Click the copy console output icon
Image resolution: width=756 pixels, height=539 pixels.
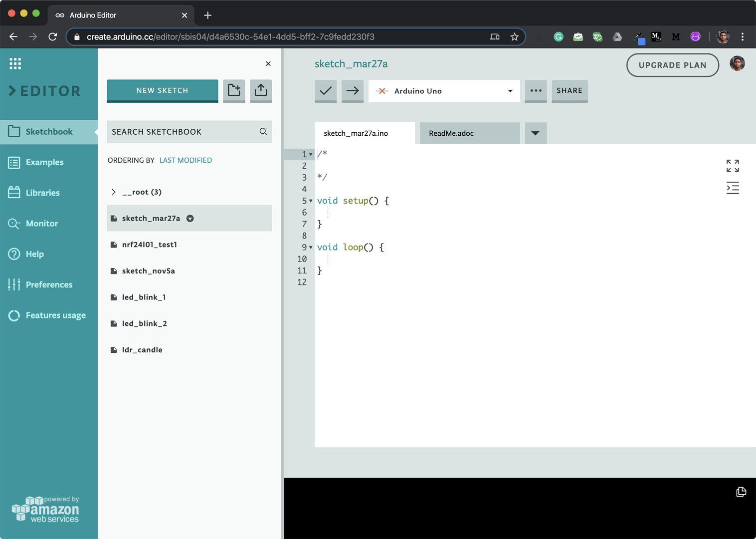point(741,492)
